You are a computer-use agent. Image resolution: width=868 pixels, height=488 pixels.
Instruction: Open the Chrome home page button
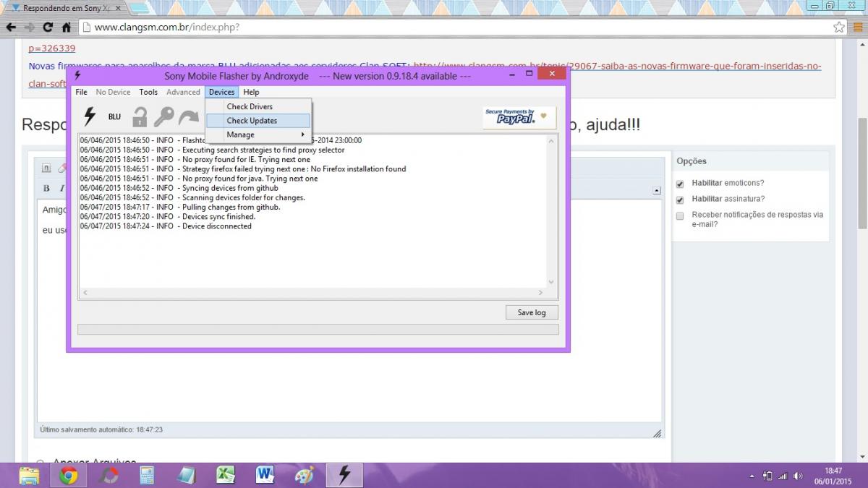pos(67,27)
